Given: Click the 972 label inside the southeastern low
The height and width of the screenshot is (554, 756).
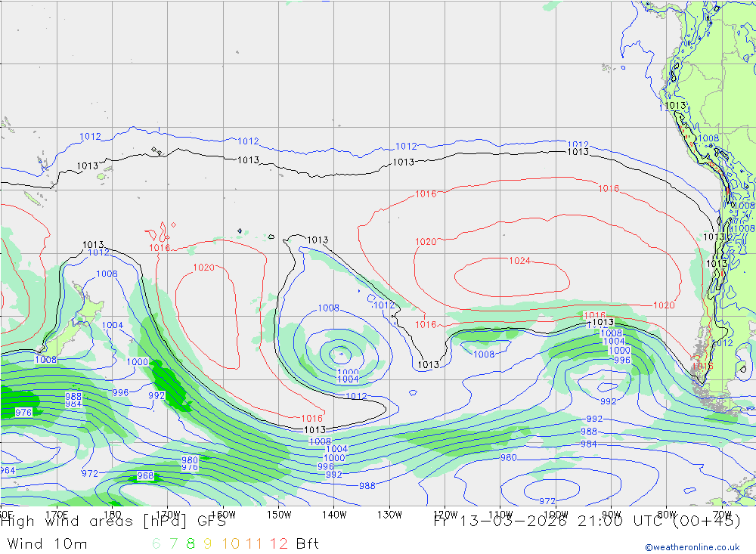Looking at the screenshot, I should tap(547, 501).
